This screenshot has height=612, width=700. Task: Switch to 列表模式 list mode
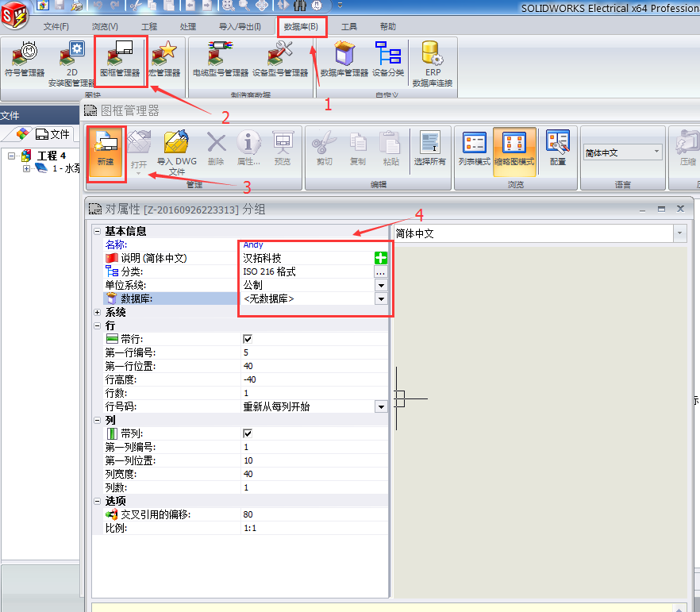(x=474, y=149)
